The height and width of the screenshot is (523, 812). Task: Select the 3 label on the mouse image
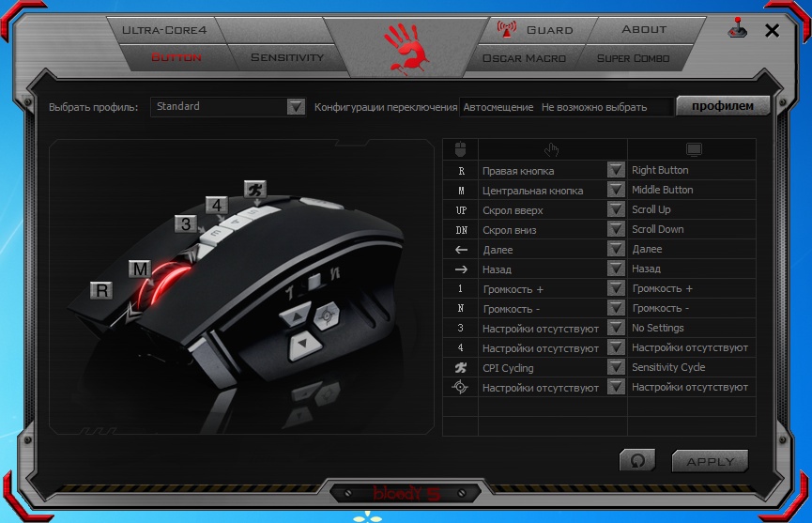coord(185,223)
